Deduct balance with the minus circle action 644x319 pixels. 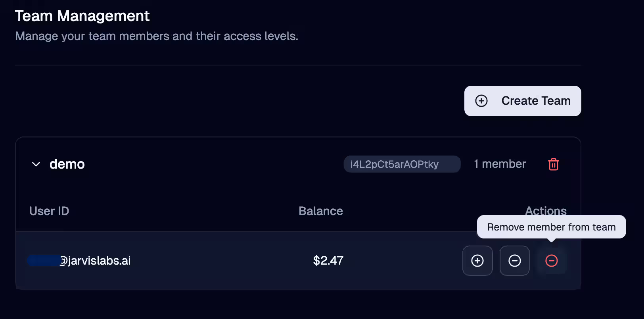(x=515, y=261)
